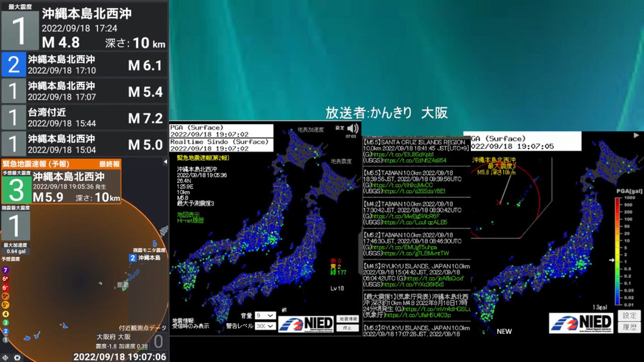Viewport: 644px width, 362px height.
Task: Click the 5- intensity legend circle
Action: tap(5, 305)
